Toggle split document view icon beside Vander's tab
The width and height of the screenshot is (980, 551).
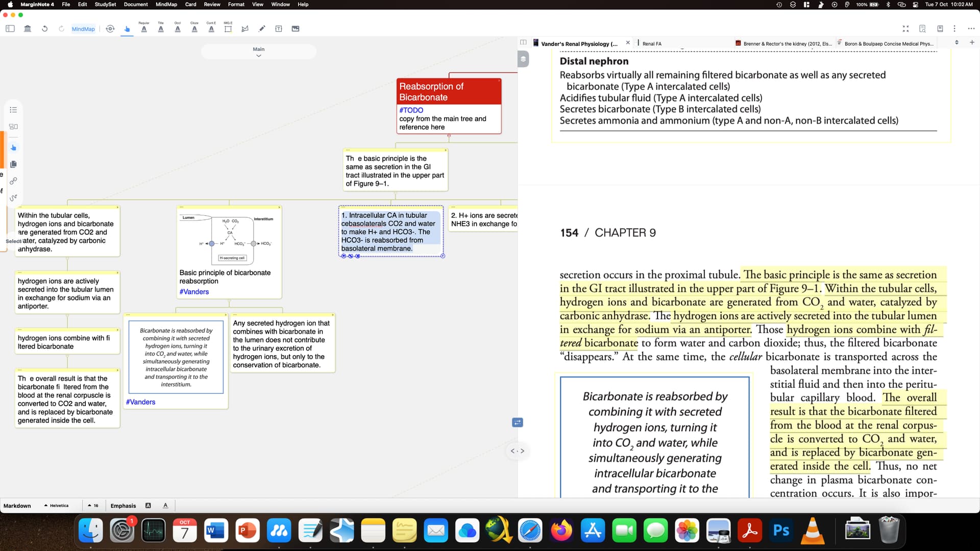pyautogui.click(x=523, y=42)
